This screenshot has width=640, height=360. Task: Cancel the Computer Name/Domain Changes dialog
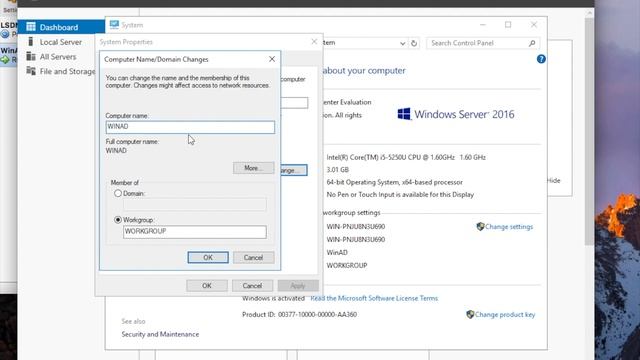click(x=253, y=258)
